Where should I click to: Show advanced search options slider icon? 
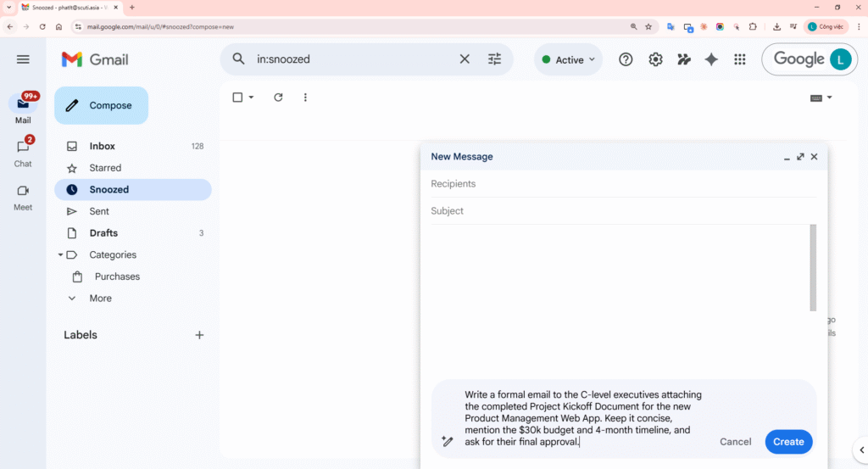[x=494, y=59]
